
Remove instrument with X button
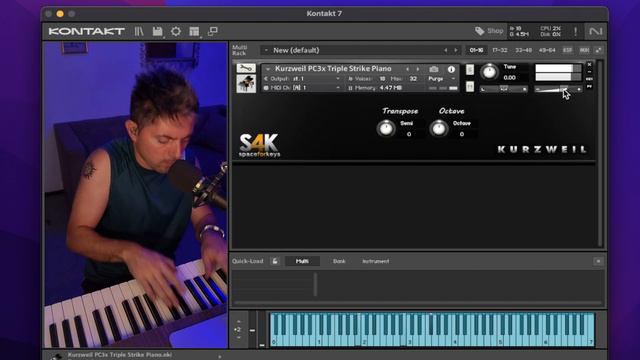click(x=589, y=64)
